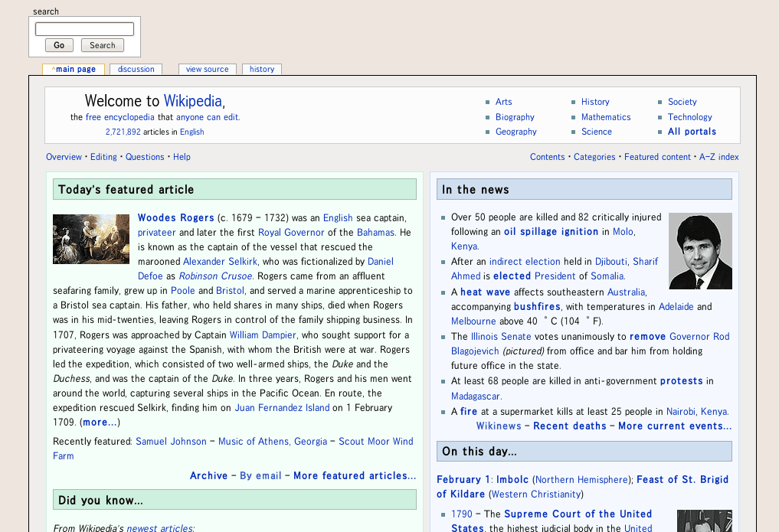This screenshot has height=532, width=779.
Task: Click the Contents link
Action: click(x=547, y=156)
